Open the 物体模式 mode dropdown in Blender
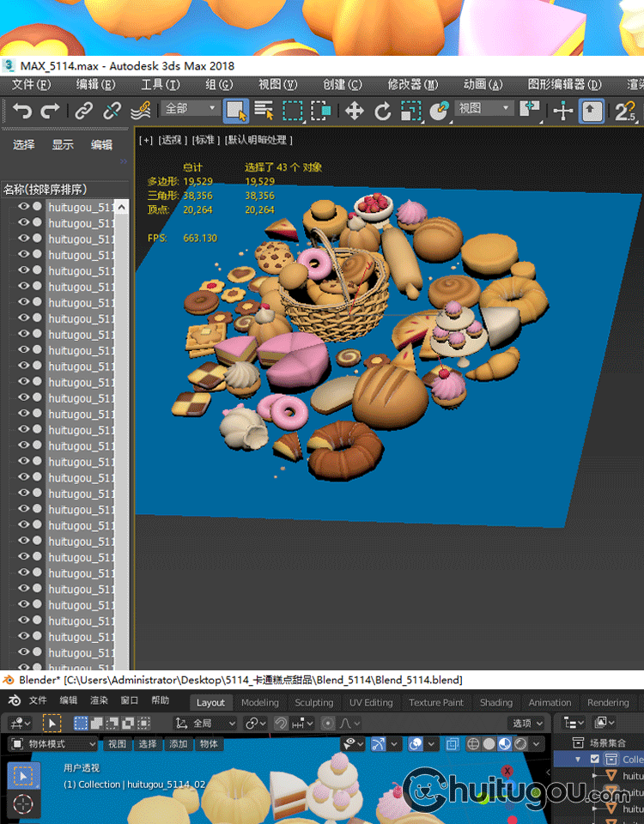 click(x=54, y=744)
